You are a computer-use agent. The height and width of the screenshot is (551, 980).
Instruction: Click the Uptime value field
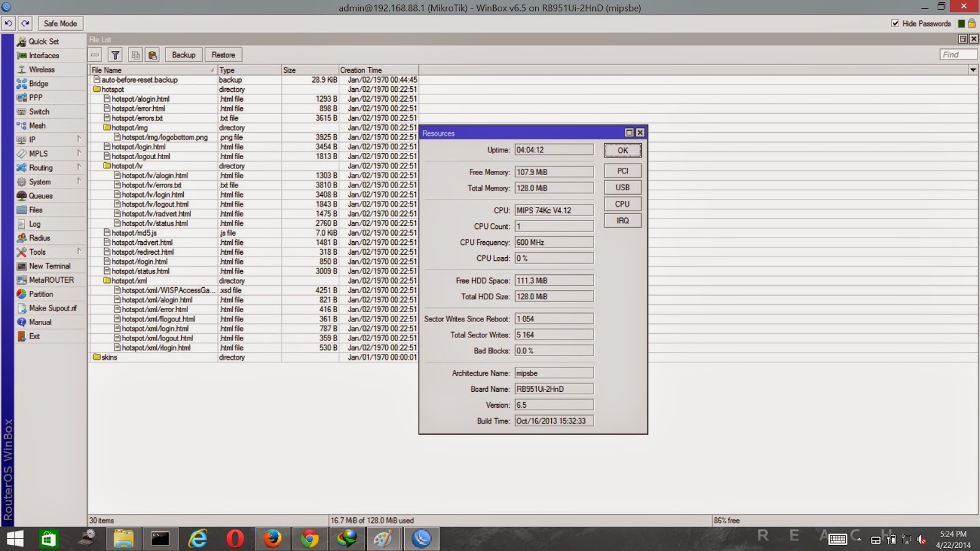pos(554,150)
